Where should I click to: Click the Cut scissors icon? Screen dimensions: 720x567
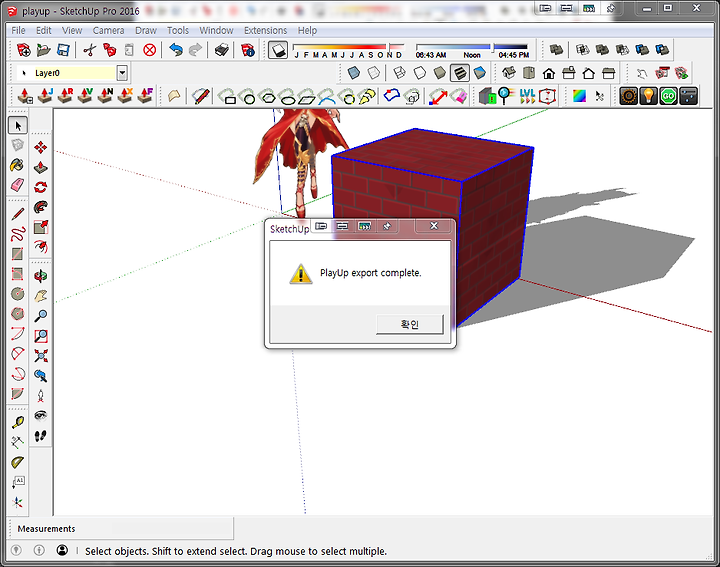click(x=90, y=50)
